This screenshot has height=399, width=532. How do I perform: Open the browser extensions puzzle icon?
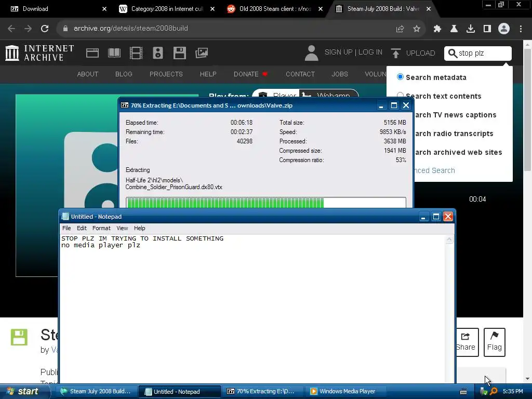(x=437, y=29)
